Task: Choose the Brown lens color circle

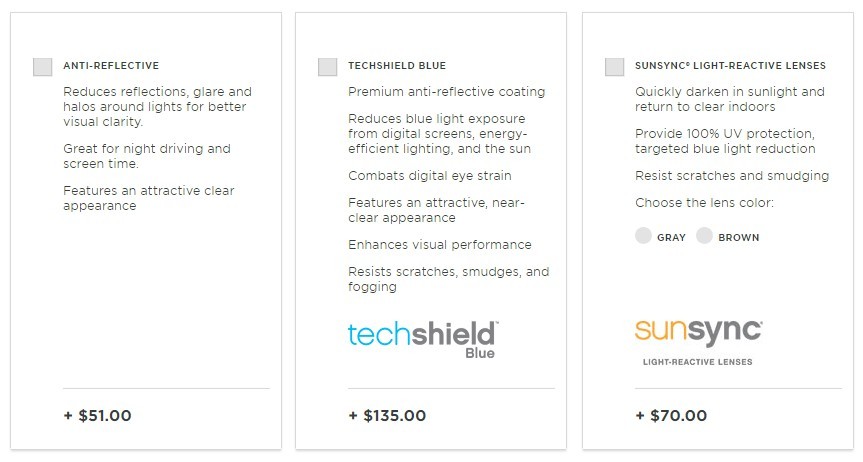Action: click(704, 236)
